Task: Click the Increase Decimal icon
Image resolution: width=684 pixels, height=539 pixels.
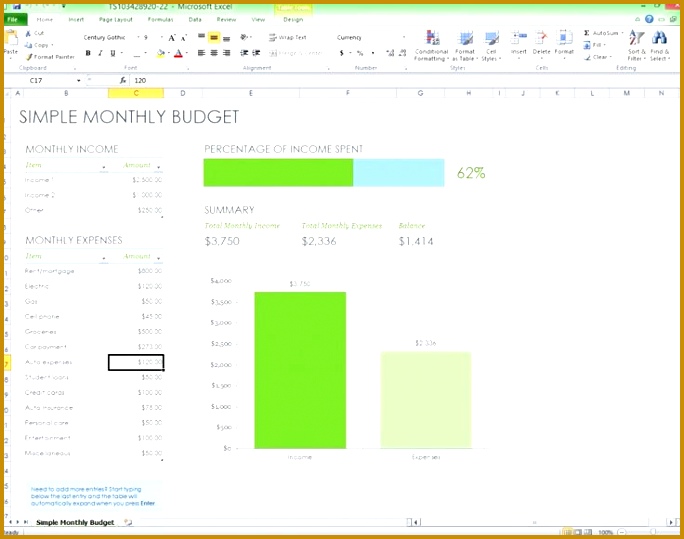Action: 390,53
